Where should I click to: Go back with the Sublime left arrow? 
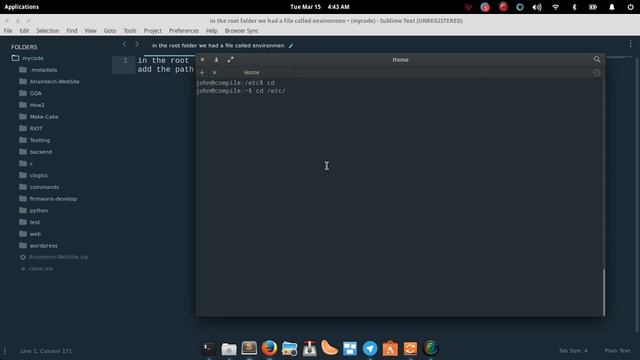point(124,44)
